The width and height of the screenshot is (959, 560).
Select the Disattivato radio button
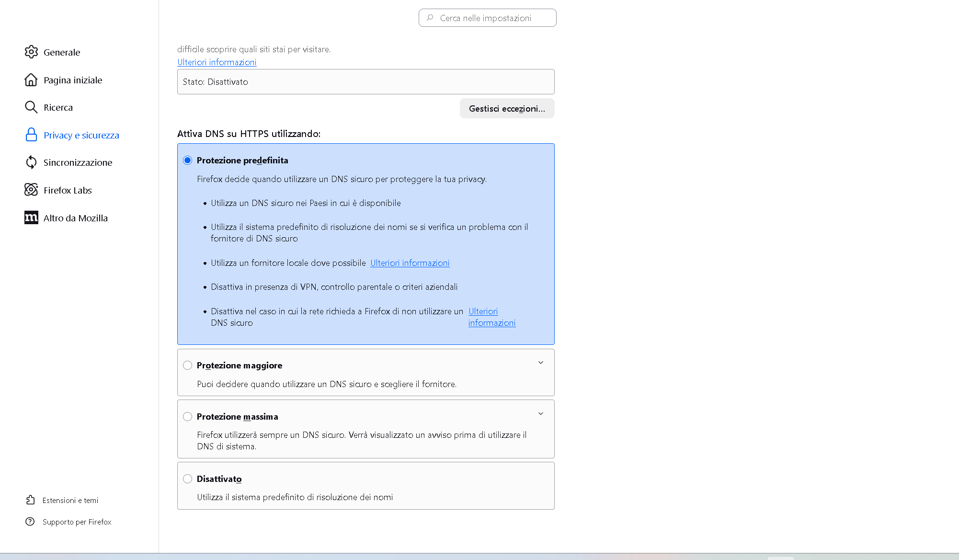(x=188, y=479)
